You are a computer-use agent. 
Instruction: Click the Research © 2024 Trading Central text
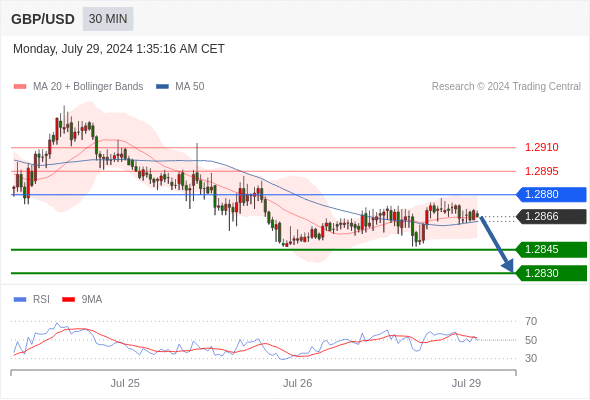pos(506,87)
